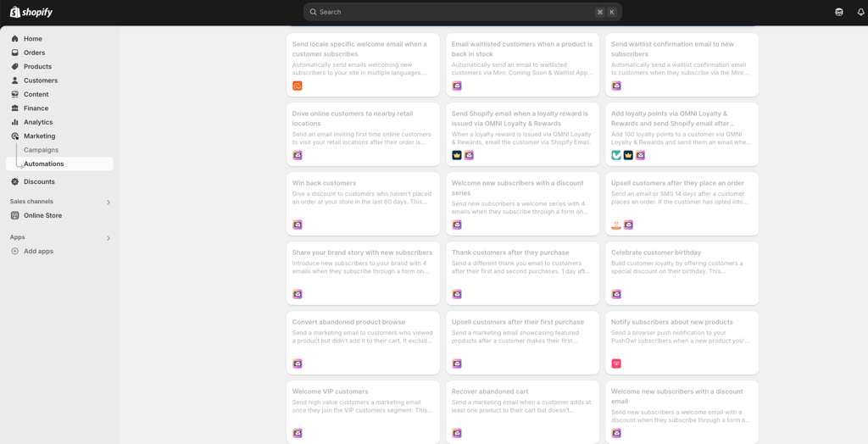Click the Content icon in sidebar
Screen dimensions: 868x444
(x=15, y=94)
